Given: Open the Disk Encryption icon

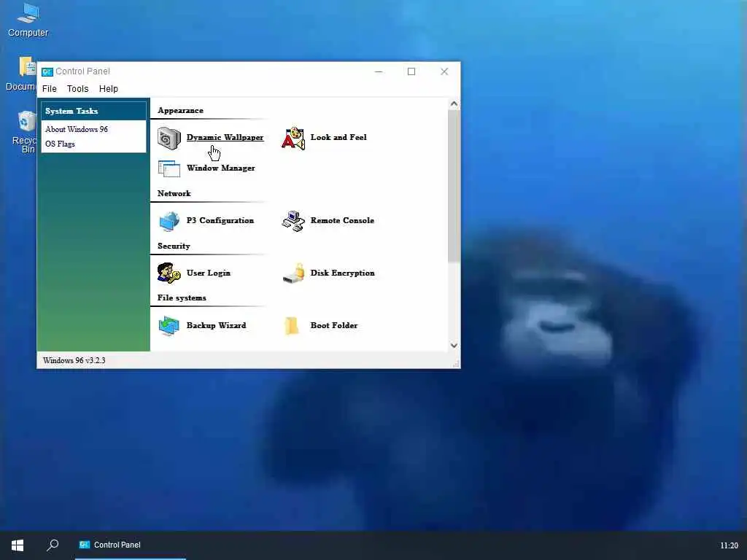Looking at the screenshot, I should click(x=293, y=273).
